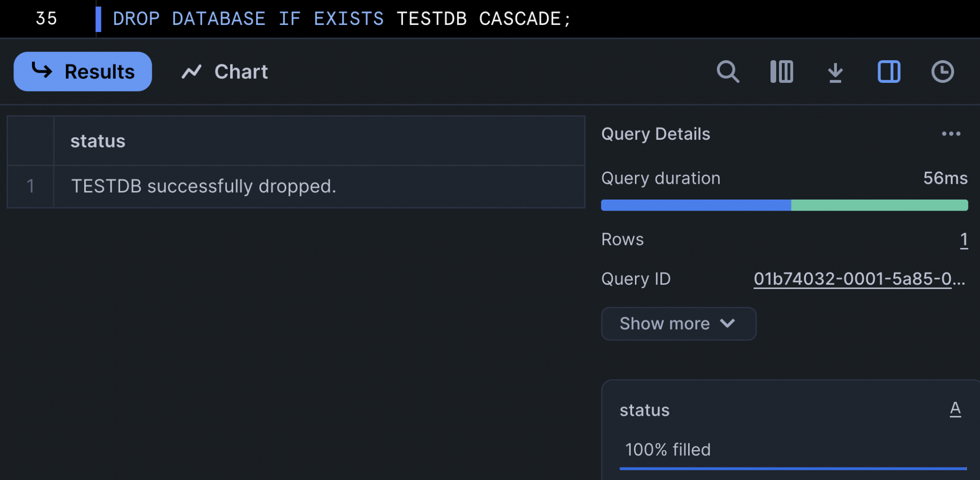Click the blue segment of duration bar
Viewport: 980px width, 480px height.
(696, 205)
